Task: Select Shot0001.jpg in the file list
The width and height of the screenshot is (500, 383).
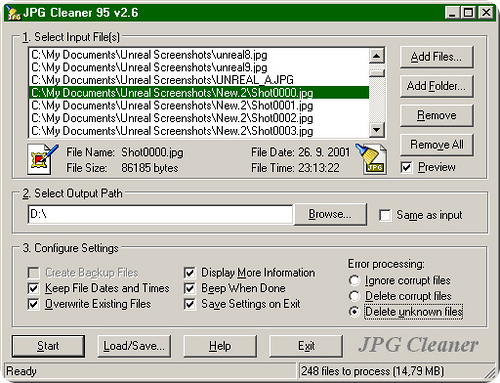Action: 199,105
